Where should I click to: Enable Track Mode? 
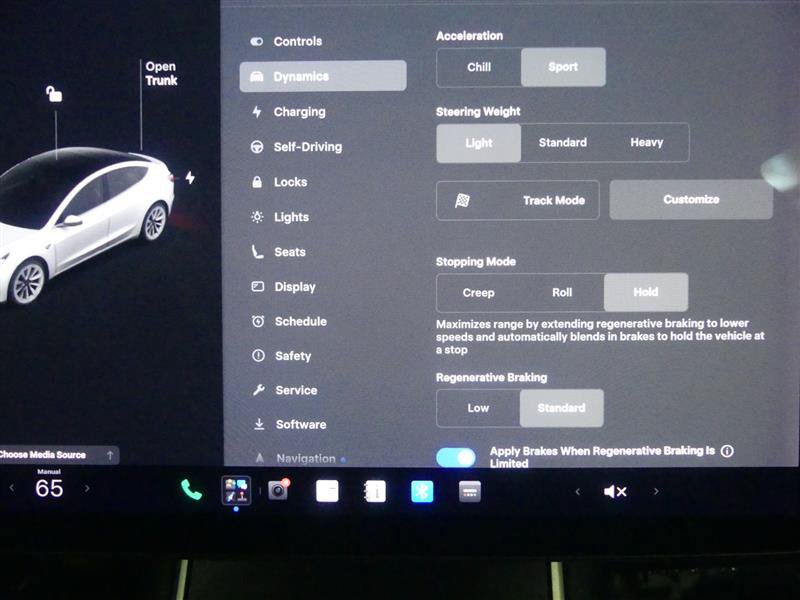518,200
